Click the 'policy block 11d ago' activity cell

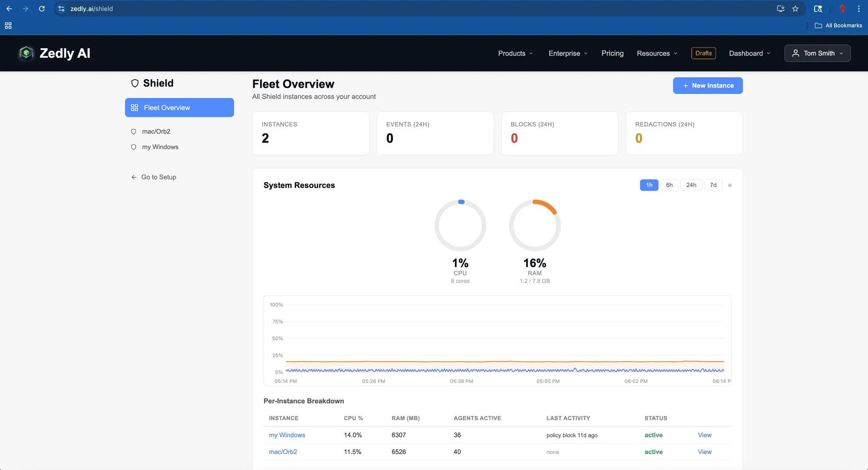click(x=572, y=435)
